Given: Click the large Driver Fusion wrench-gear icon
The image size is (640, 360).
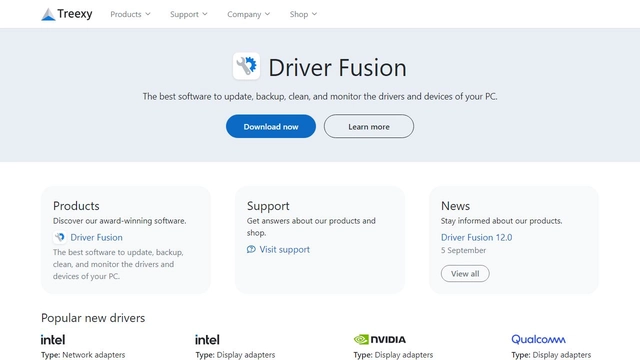Looking at the screenshot, I should pos(247,66).
